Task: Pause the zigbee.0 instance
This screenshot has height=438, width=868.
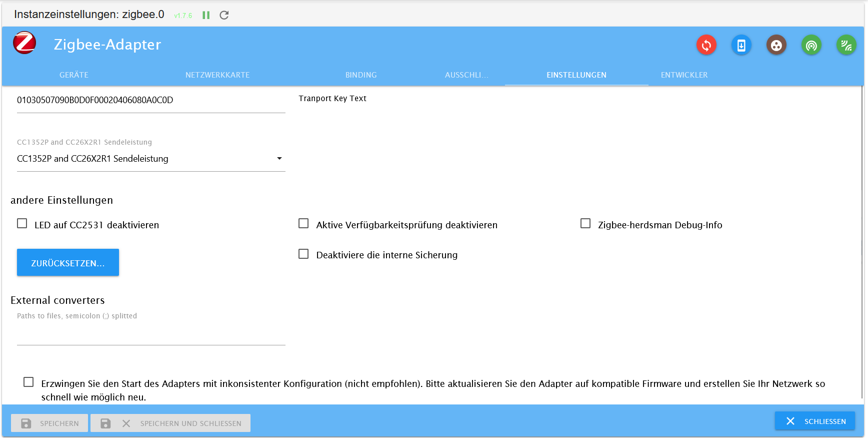Action: [x=206, y=15]
